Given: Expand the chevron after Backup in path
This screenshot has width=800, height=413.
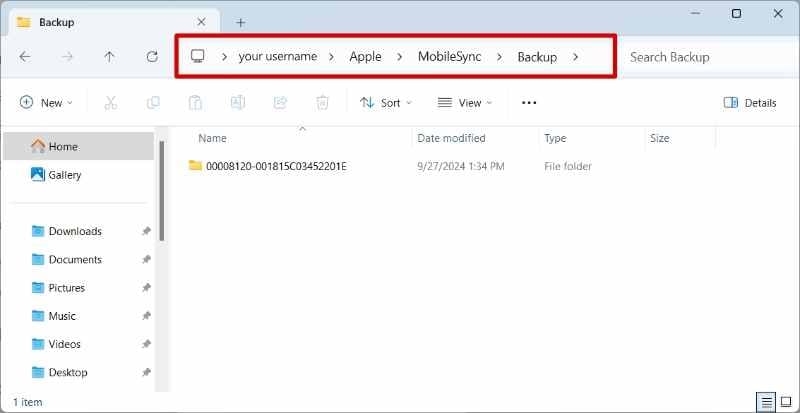Looking at the screenshot, I should click(x=576, y=57).
